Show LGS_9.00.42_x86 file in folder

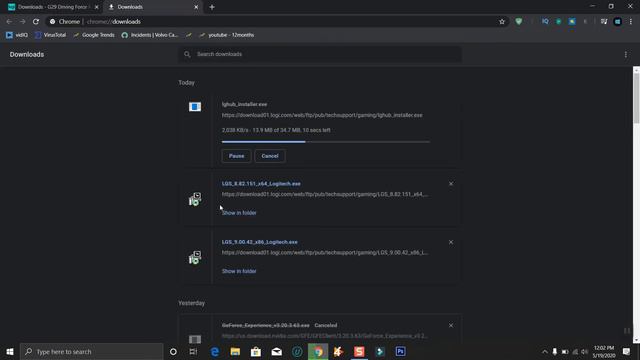click(x=239, y=271)
